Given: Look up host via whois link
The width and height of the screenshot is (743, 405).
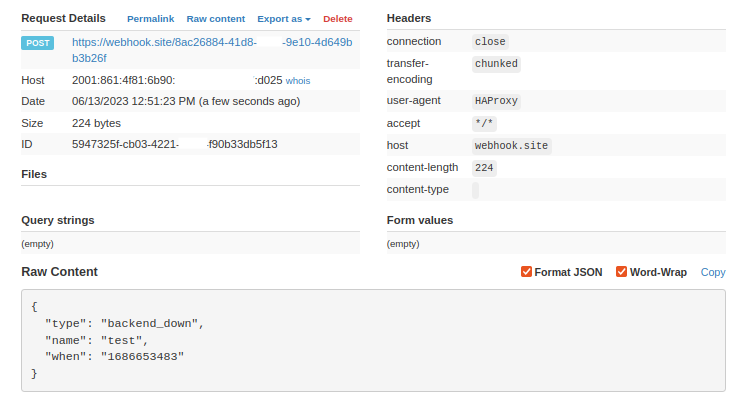Looking at the screenshot, I should (298, 81).
